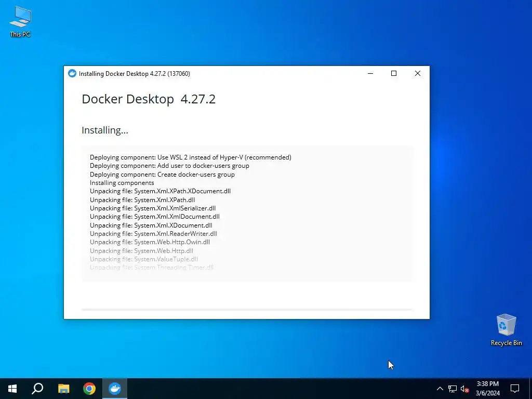Select 'System.Xml.XmlSerializer.dll' log line
Screen dimensions: 532x399
coord(153,208)
